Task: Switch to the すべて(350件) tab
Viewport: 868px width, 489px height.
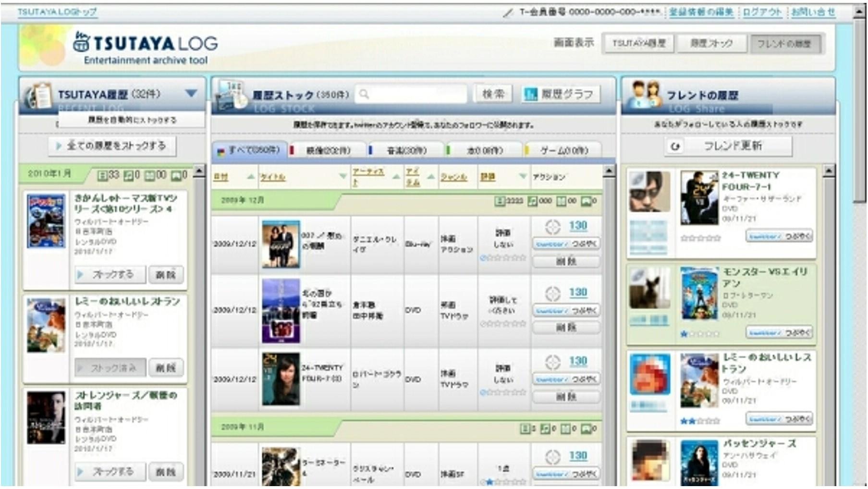Action: click(x=249, y=150)
